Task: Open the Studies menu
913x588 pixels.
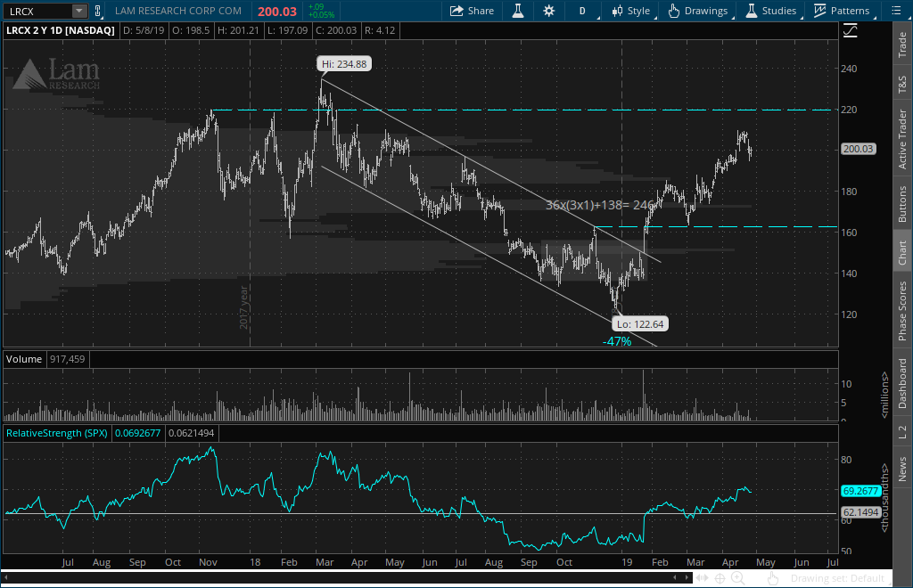Action: (x=771, y=11)
